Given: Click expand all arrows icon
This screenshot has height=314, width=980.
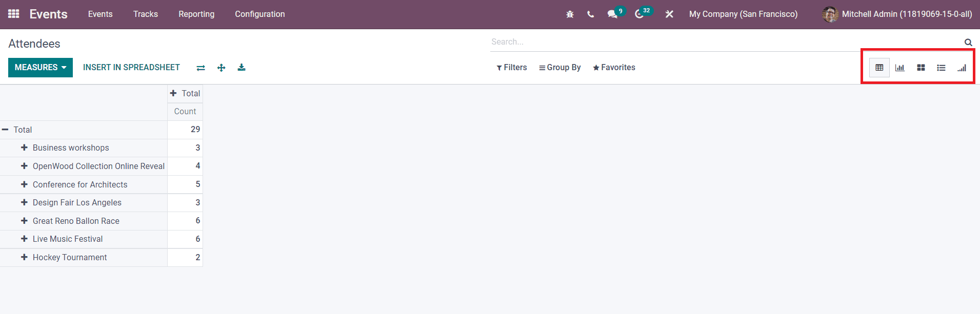Looking at the screenshot, I should click(221, 68).
